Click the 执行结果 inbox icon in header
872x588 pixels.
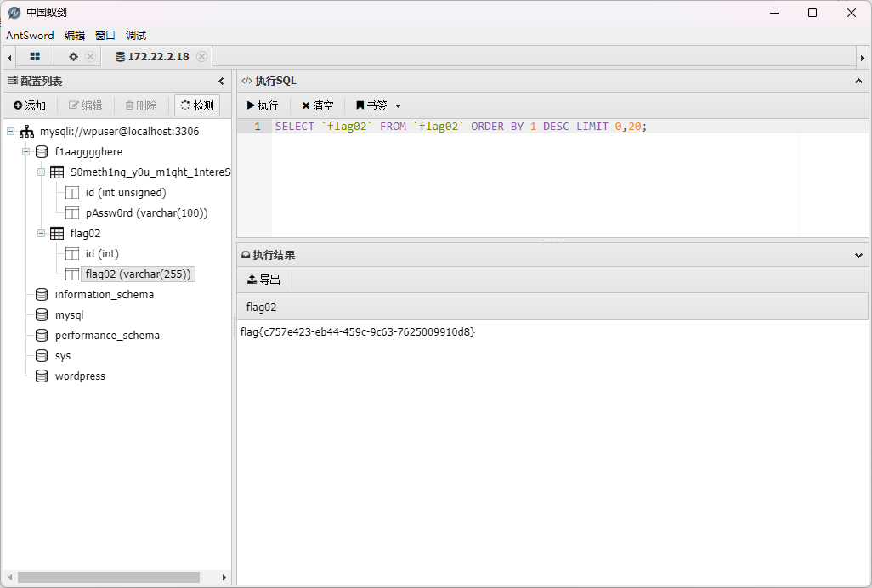(246, 255)
